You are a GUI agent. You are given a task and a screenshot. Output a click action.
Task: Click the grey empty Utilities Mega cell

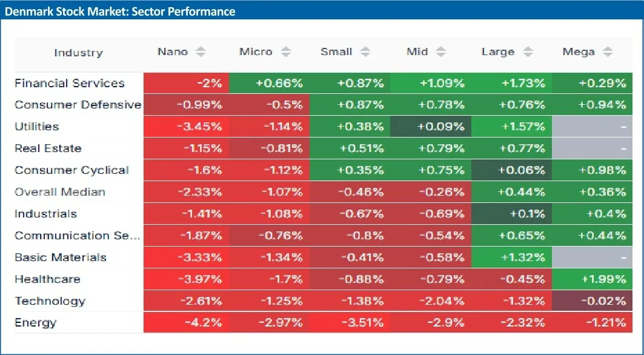(x=592, y=127)
